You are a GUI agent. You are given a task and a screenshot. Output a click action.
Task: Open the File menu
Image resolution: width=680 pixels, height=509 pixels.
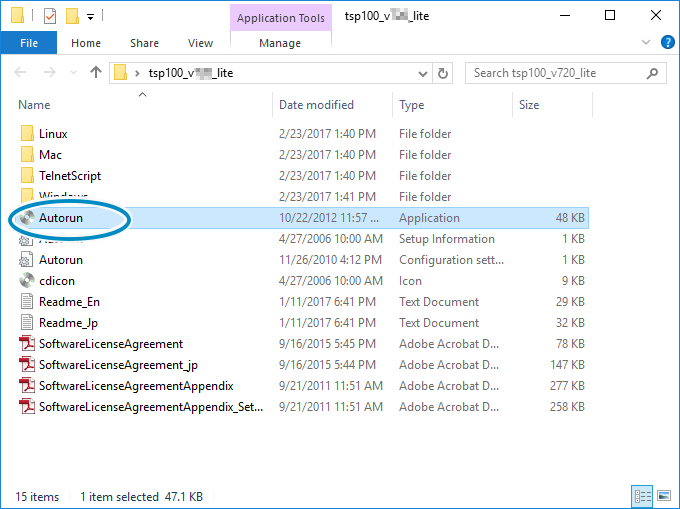pyautogui.click(x=28, y=43)
